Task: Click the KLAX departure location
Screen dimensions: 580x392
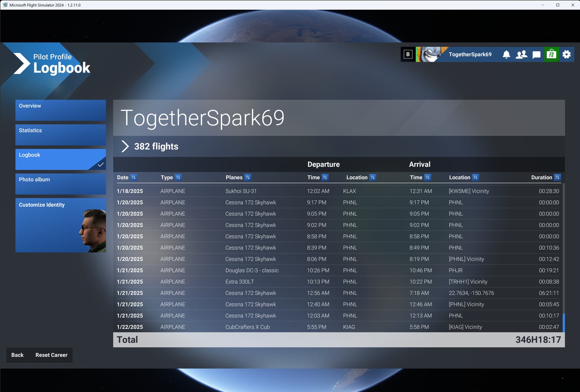Action: click(350, 191)
